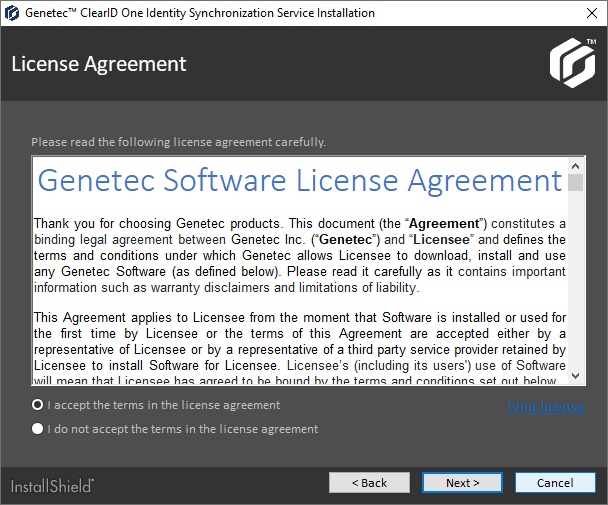This screenshot has width=608, height=505.
Task: Click the Genetec logo in the header
Action: (x=571, y=62)
